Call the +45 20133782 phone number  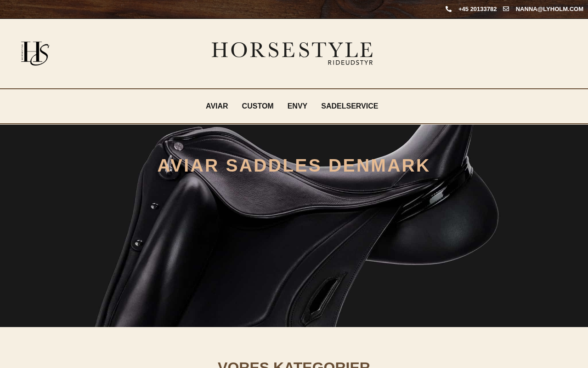click(x=477, y=9)
